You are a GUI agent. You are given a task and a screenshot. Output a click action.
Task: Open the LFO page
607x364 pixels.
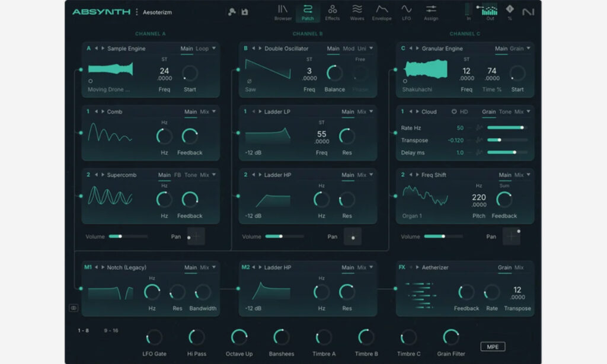(406, 12)
